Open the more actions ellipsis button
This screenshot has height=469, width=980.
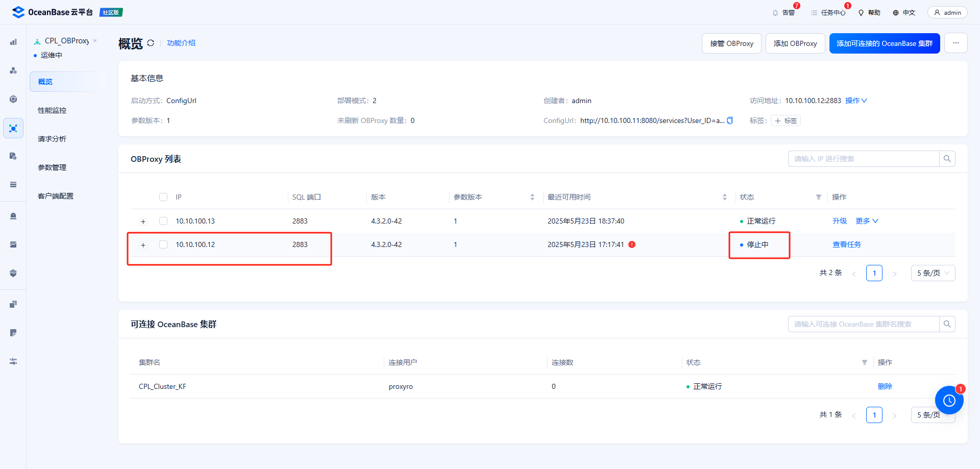(956, 43)
